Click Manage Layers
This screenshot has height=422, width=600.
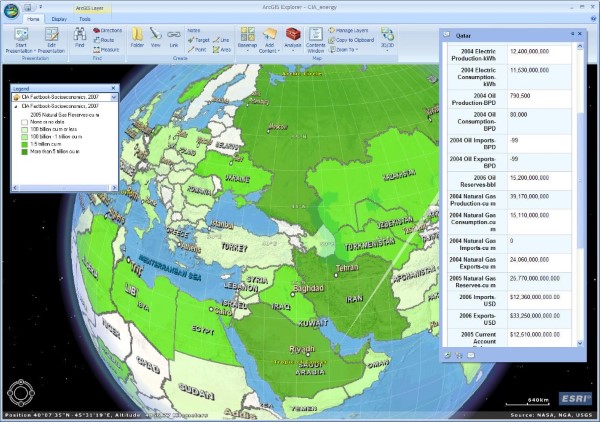click(x=348, y=30)
